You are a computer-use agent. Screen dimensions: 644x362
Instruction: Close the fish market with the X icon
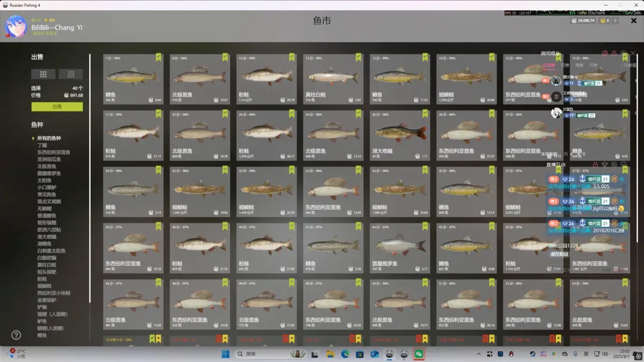(633, 21)
